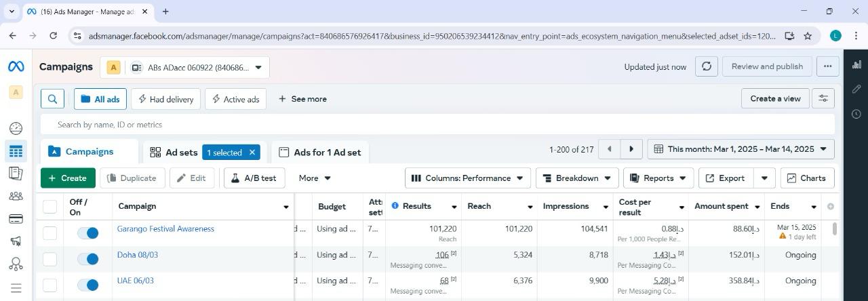Open Columns: Performance dropdown
The image size is (868, 301).
[468, 178]
